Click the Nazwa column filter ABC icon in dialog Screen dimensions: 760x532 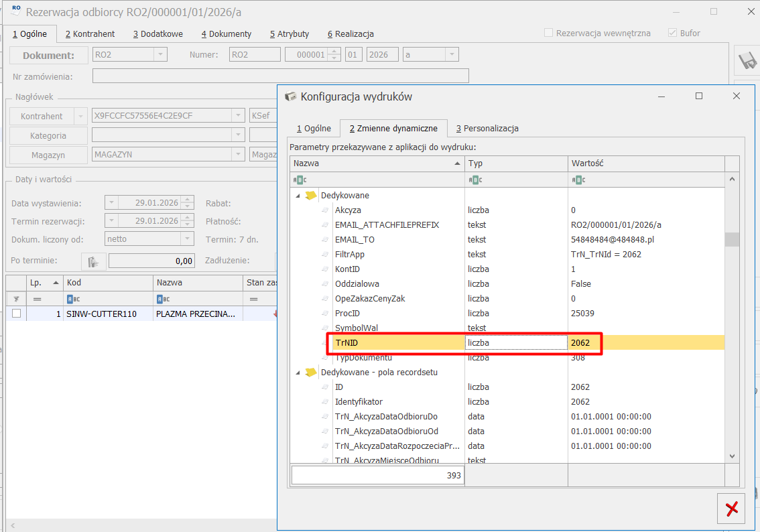click(300, 180)
